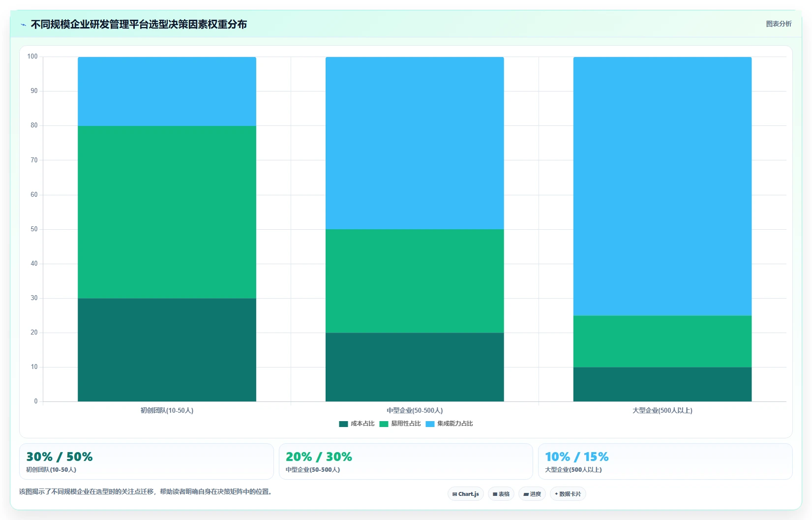Open the 20% / 30% mid-size enterprise card
The image size is (812, 520).
406,461
